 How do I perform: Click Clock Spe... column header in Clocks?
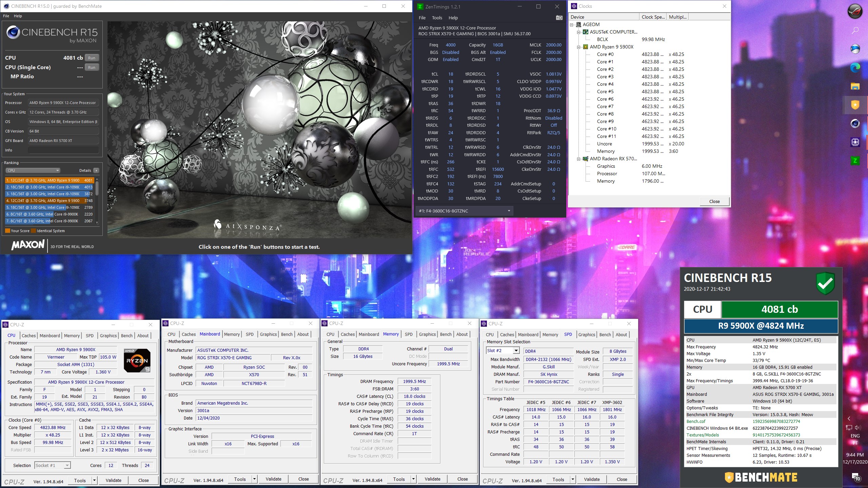pos(653,17)
